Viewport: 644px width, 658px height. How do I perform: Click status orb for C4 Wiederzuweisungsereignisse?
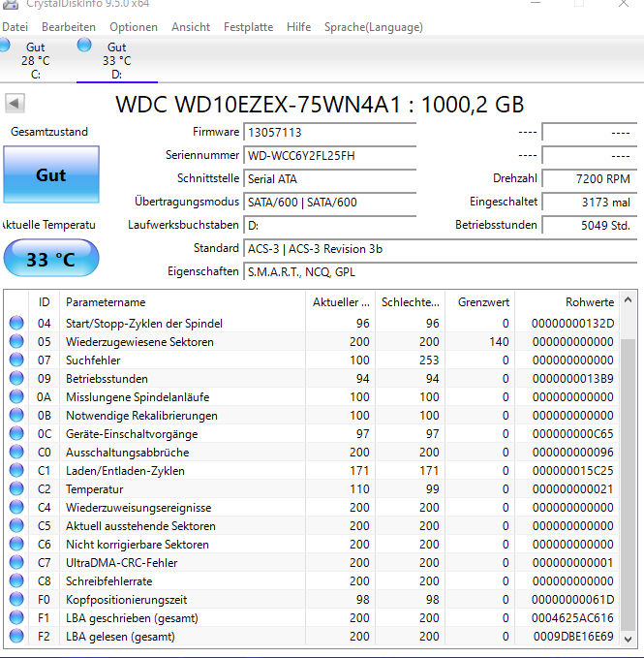16,508
